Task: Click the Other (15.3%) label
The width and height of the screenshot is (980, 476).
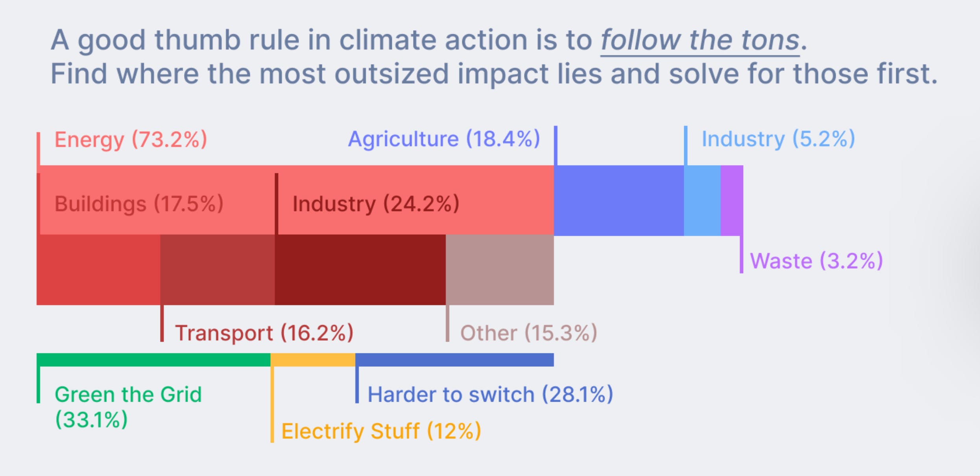Action: click(528, 333)
